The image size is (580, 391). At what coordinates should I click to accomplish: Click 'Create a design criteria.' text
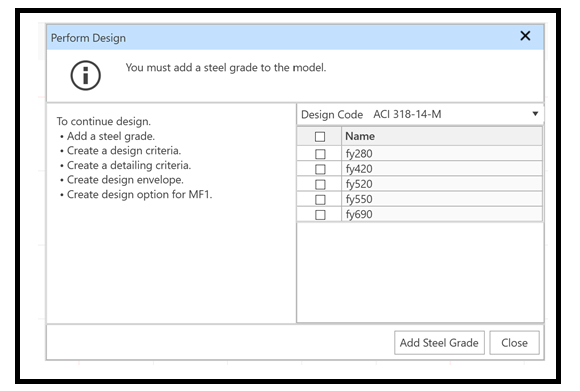pyautogui.click(x=124, y=151)
